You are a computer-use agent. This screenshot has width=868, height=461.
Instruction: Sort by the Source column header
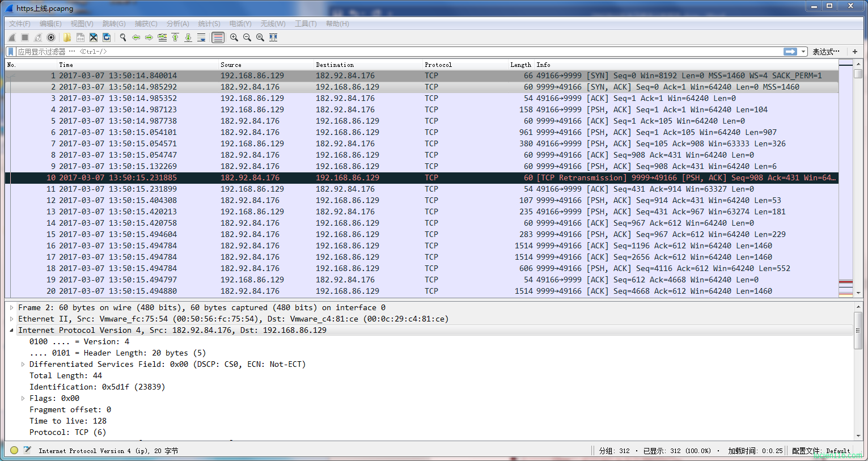(266, 65)
